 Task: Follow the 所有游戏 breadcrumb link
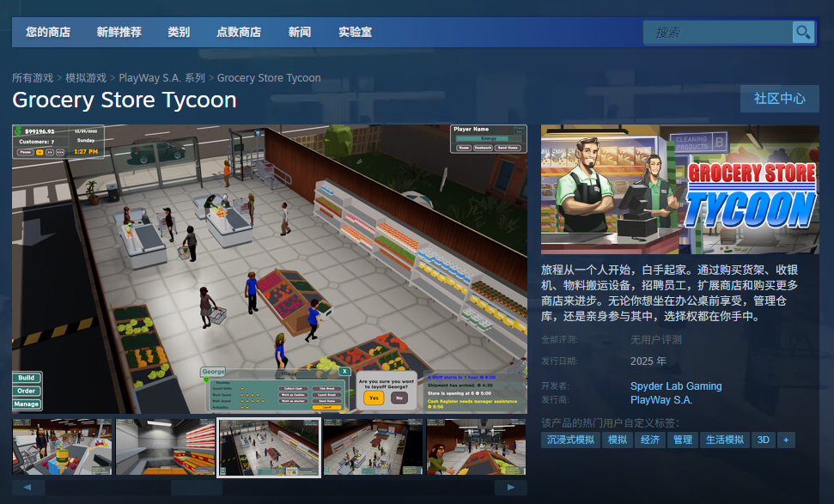[33, 78]
